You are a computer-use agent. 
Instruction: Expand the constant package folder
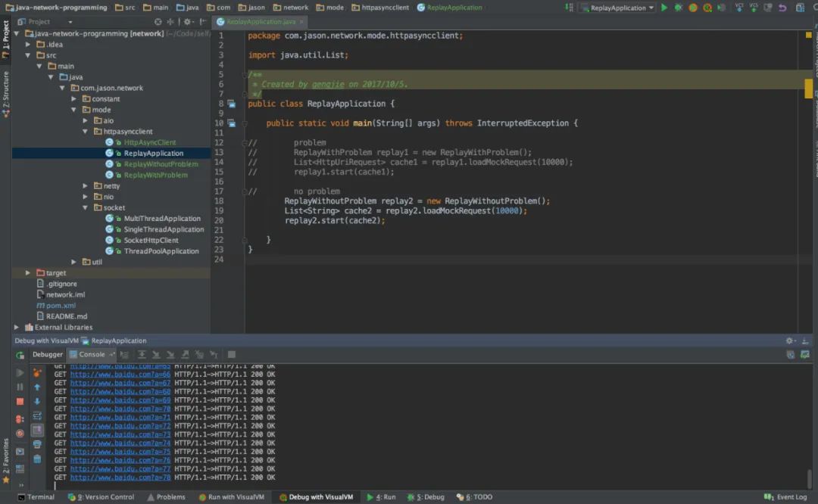click(x=74, y=99)
